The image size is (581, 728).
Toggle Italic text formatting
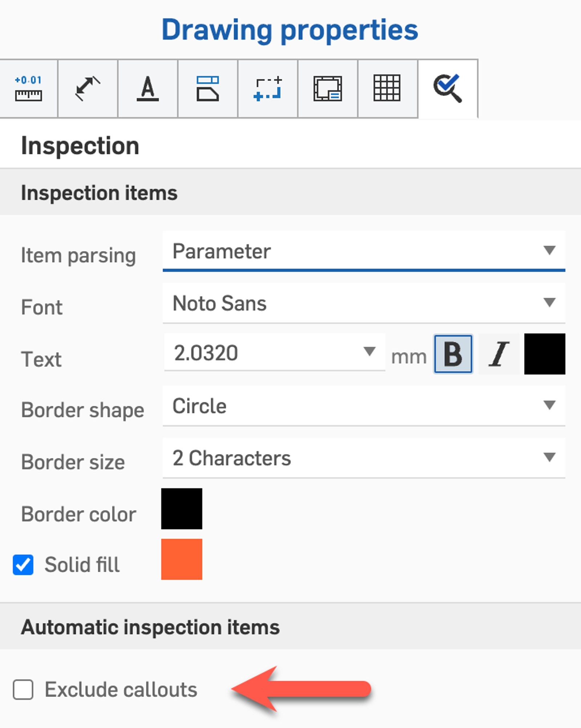(499, 354)
